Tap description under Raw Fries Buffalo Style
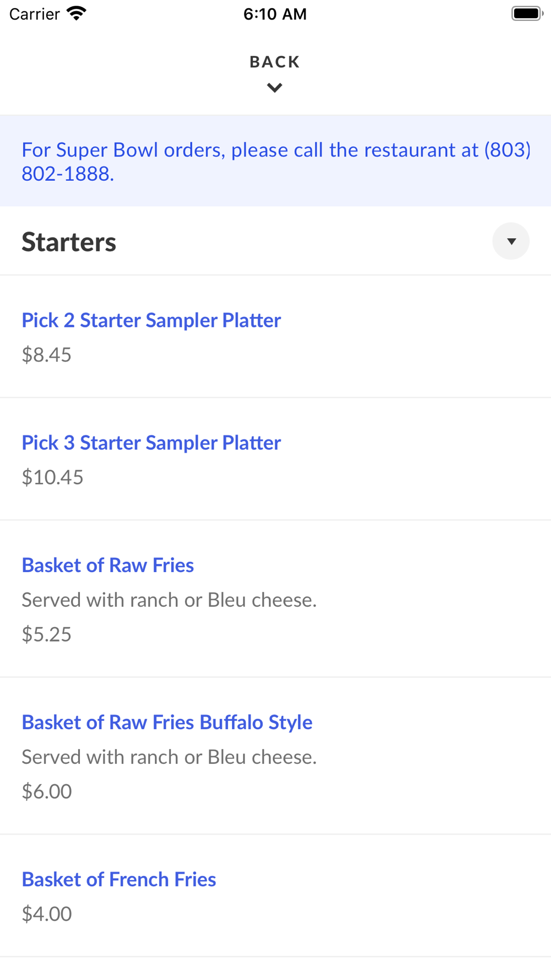The width and height of the screenshot is (551, 980). coord(169,757)
